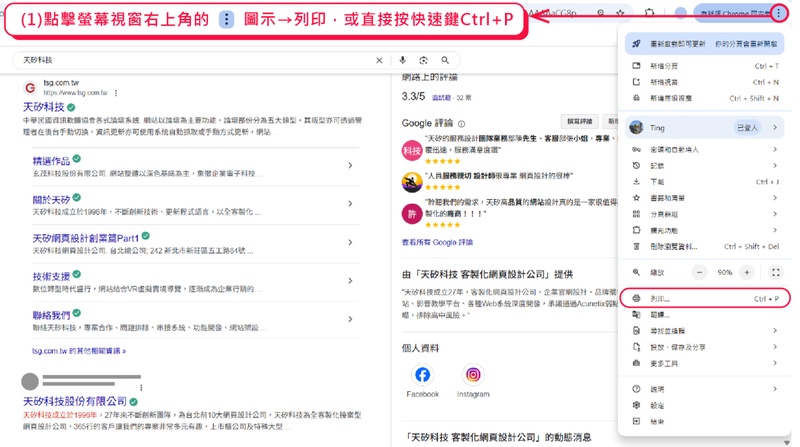Click the page scrollbar down arrow

(x=787, y=443)
